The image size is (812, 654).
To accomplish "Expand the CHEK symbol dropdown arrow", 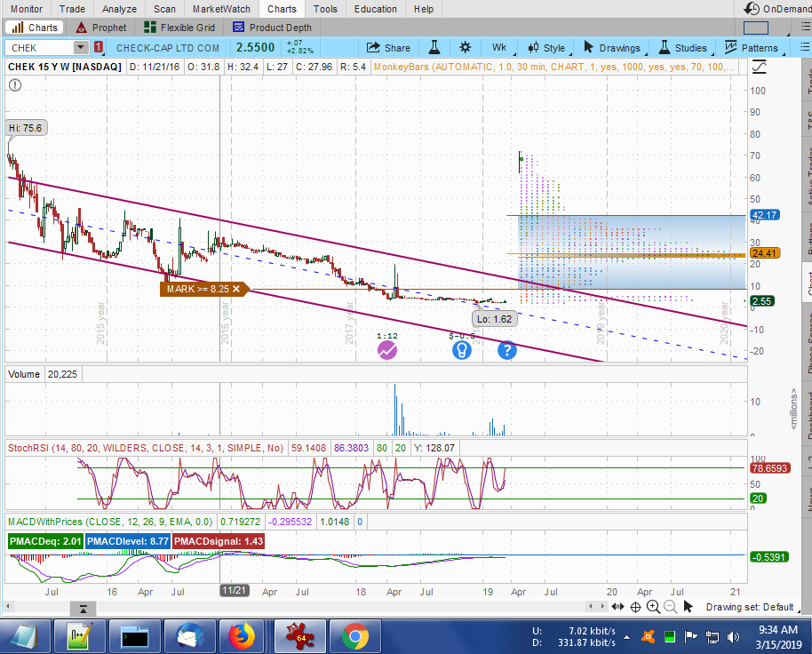I will (x=81, y=47).
